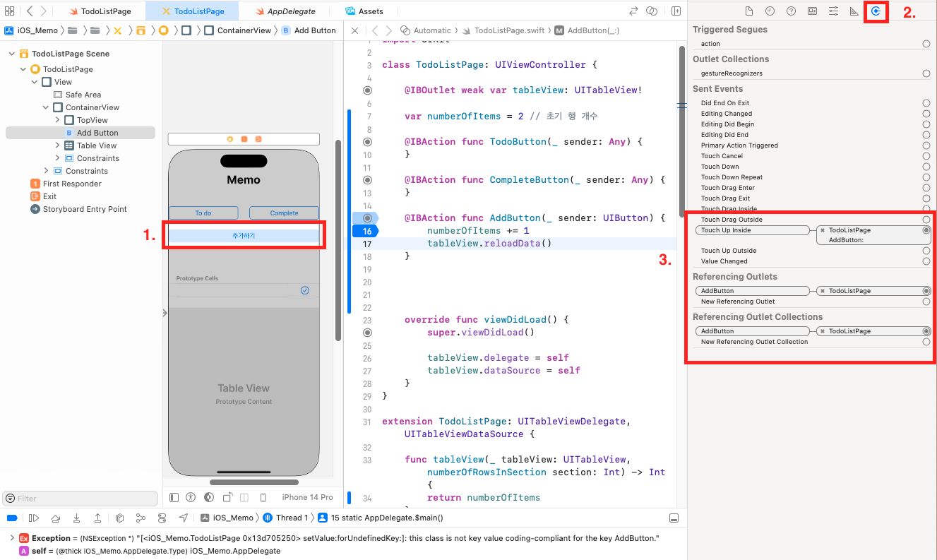Expand the Table View node in outline
This screenshot has height=560, width=937.
coord(57,145)
